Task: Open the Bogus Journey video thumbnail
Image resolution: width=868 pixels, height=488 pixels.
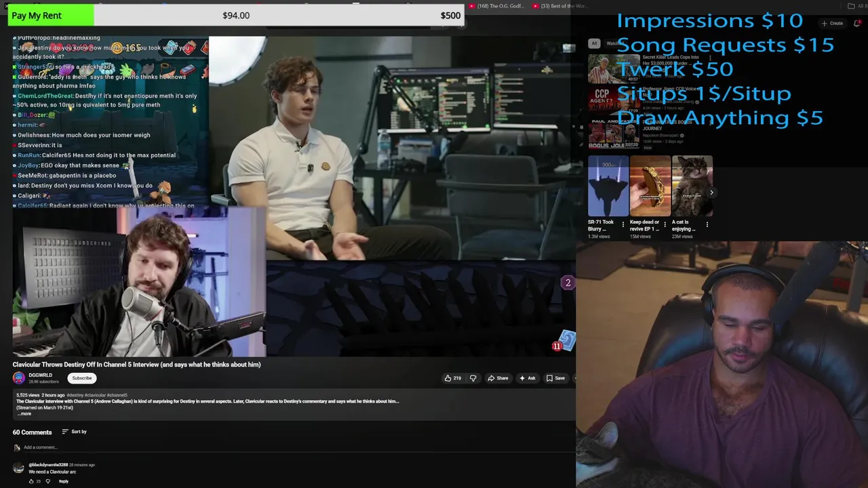Action: click(x=614, y=133)
